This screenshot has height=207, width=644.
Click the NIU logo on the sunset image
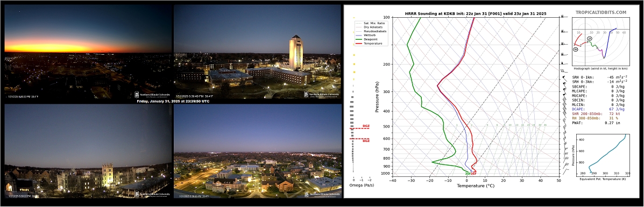pyautogui.click(x=152, y=94)
